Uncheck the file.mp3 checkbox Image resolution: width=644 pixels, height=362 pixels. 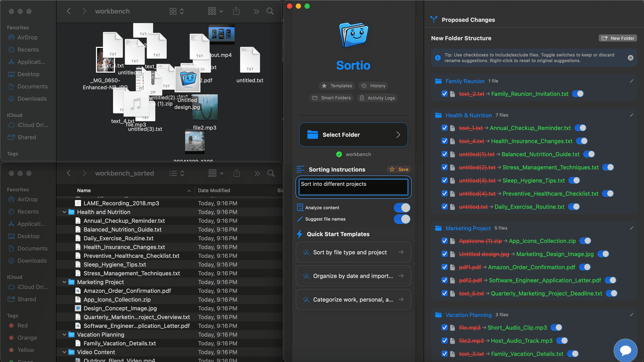(445, 327)
